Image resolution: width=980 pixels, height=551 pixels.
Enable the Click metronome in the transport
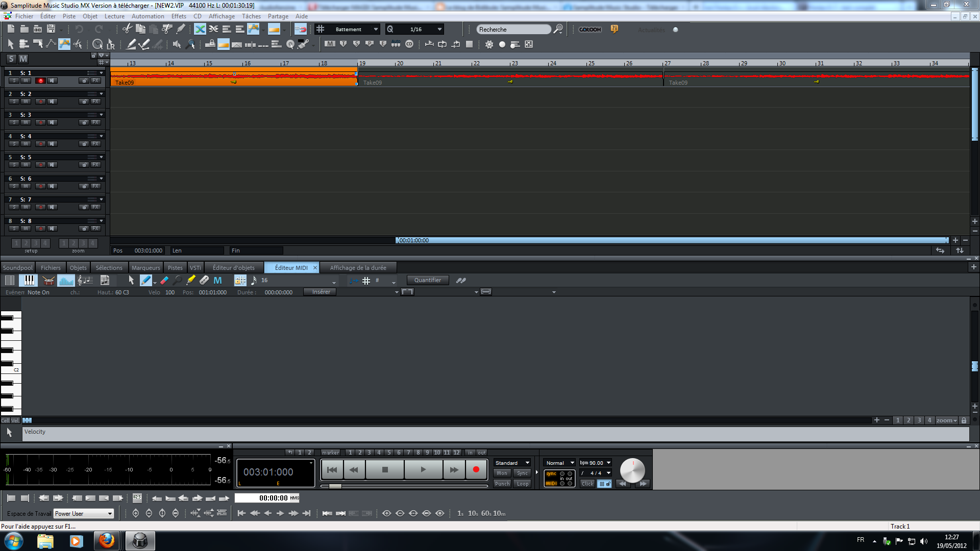coord(587,484)
